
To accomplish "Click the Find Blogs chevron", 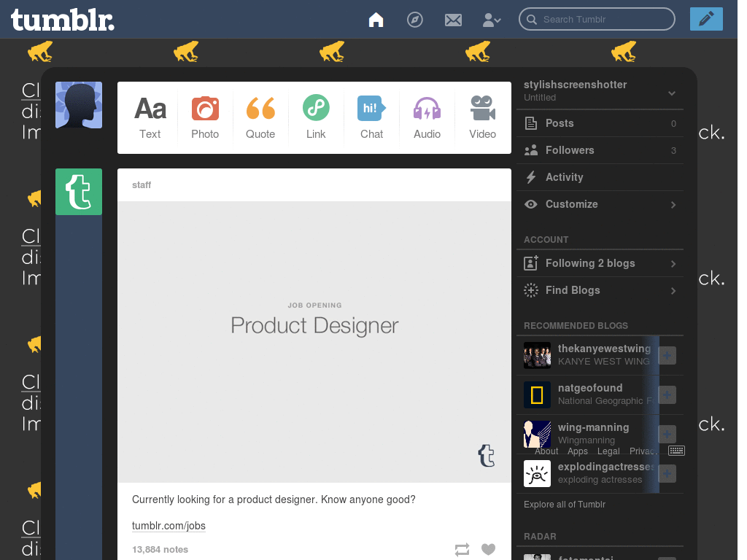I will pos(673,291).
